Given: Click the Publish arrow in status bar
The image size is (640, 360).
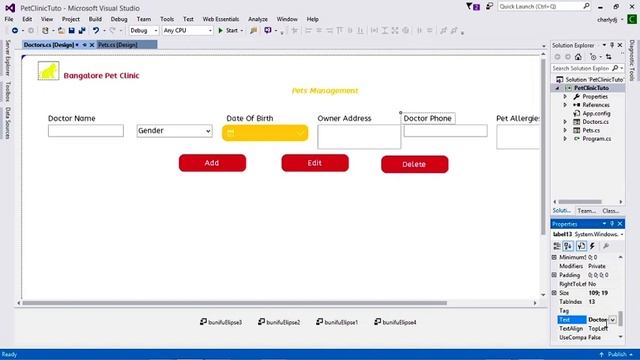Looking at the screenshot, I should tap(601, 354).
